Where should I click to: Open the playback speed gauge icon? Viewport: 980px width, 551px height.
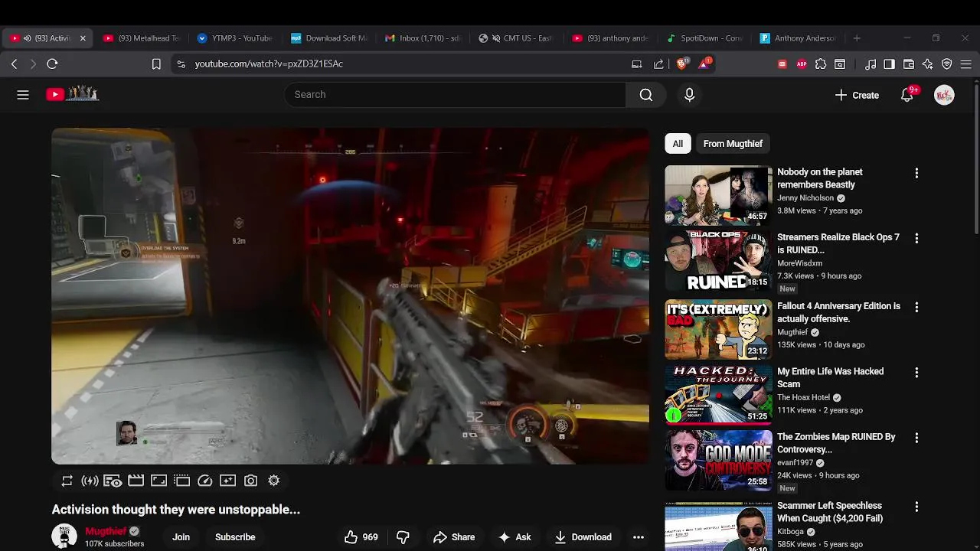204,481
